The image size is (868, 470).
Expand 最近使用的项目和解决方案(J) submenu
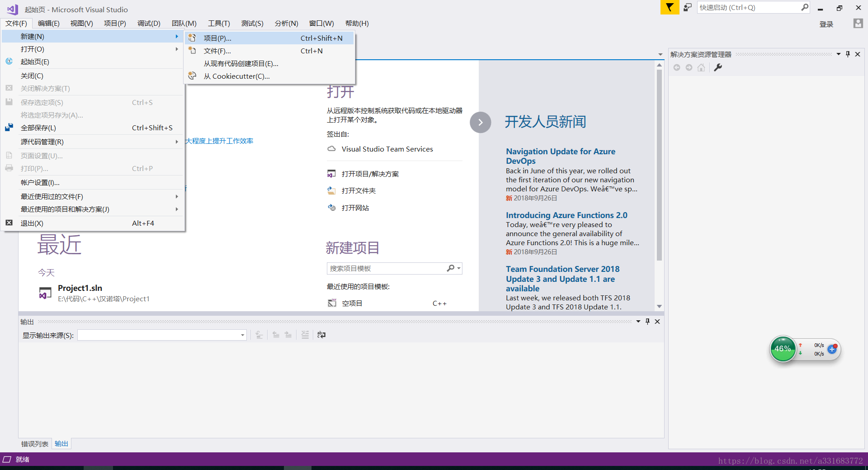click(x=93, y=209)
